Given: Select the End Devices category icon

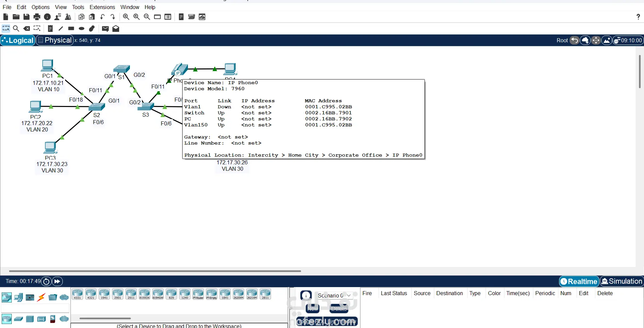Looking at the screenshot, I should coord(18,297).
